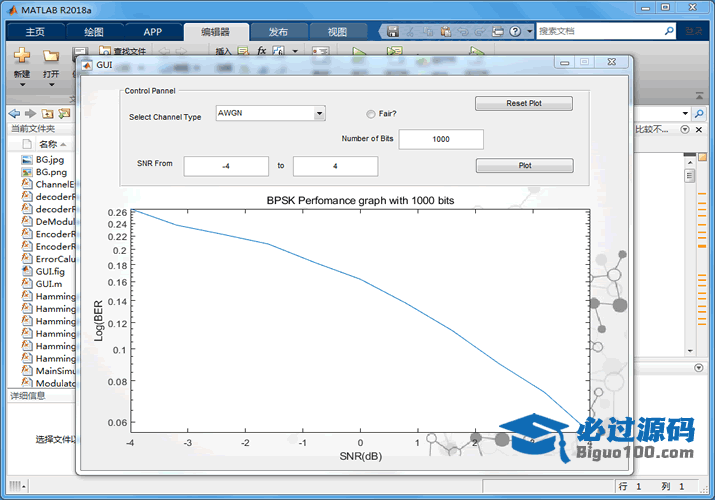Click the New (新建) file icon
This screenshot has width=715, height=500.
[x=21, y=56]
